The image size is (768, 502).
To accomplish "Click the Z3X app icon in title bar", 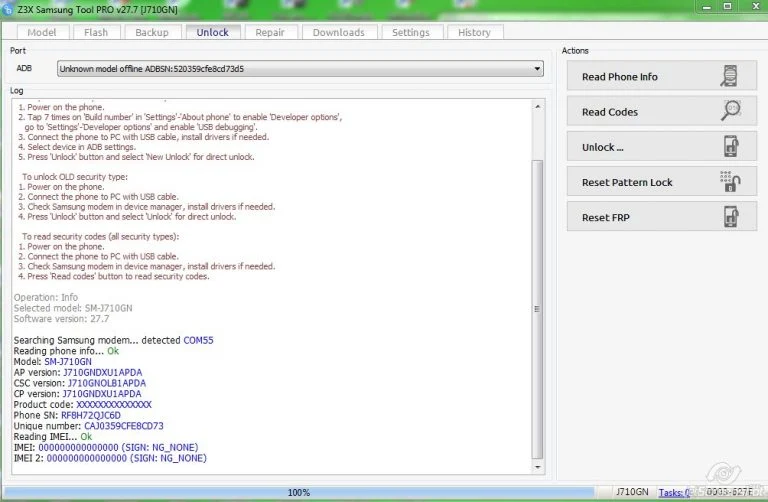I will tap(8, 9).
